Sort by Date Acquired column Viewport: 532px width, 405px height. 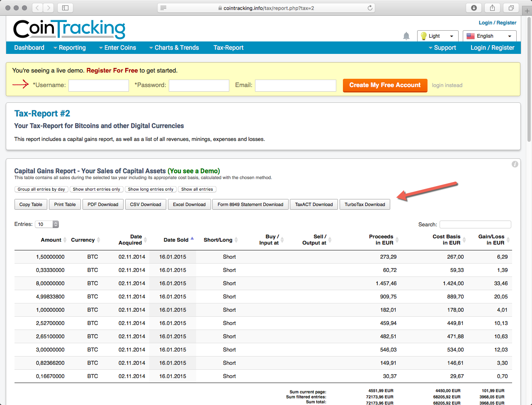click(133, 240)
